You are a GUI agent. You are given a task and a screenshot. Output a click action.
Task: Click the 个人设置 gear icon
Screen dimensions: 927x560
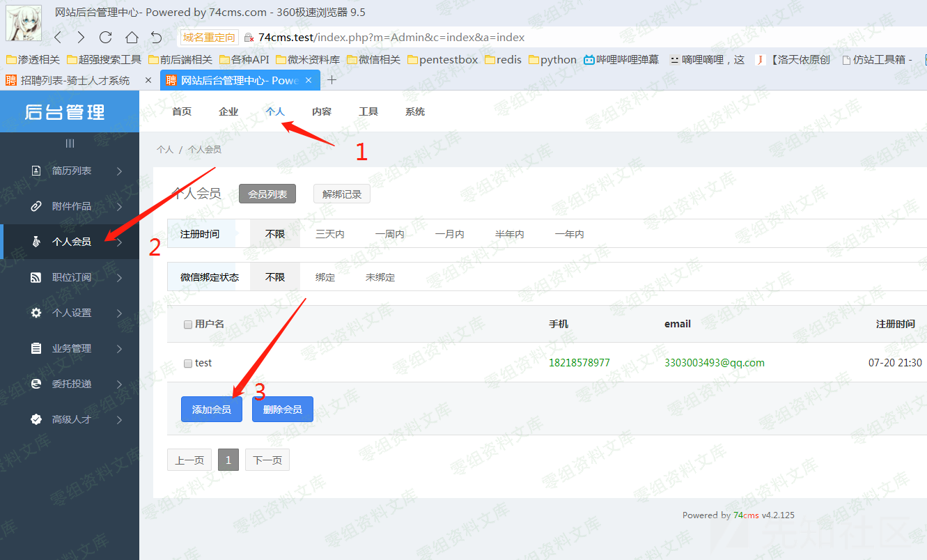point(36,313)
